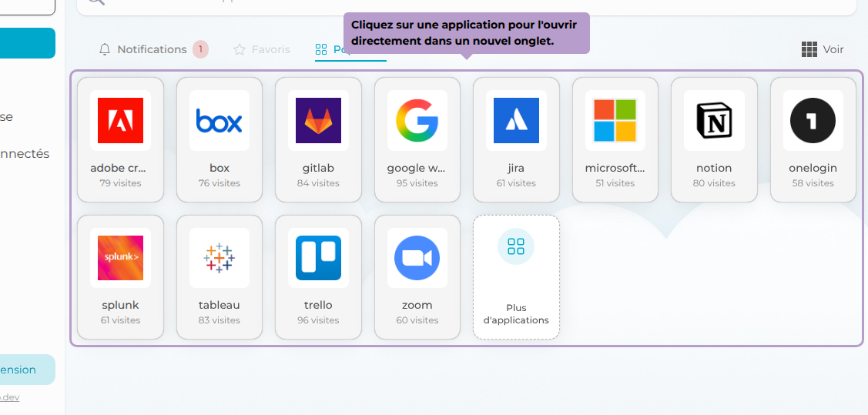Click the .dev link at bottom left

coord(9,397)
